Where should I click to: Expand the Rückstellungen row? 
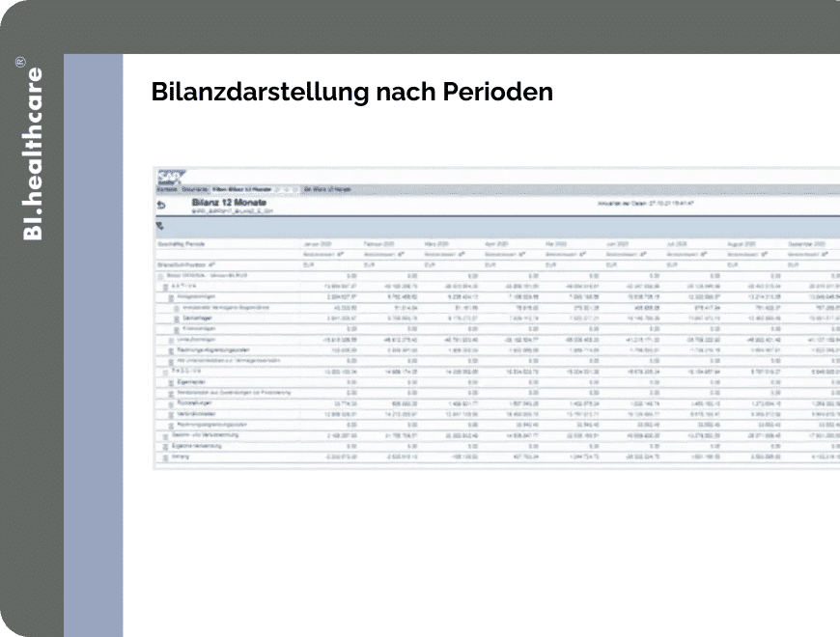[171, 404]
